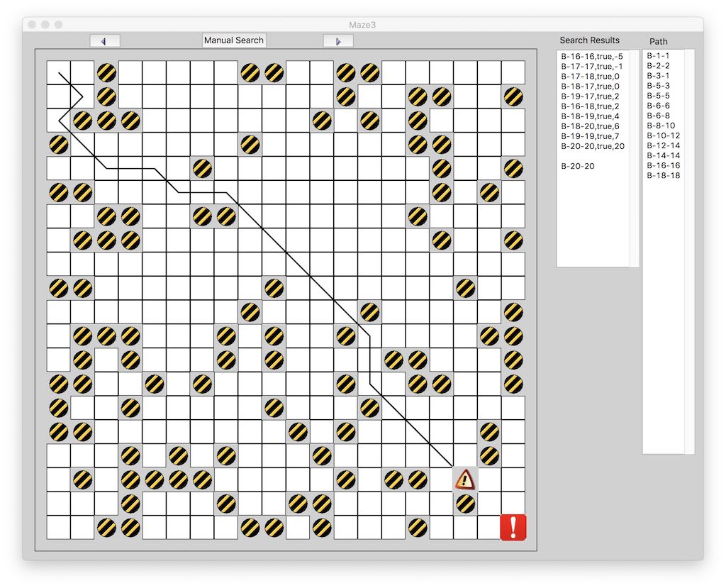The image size is (726, 588).
Task: Click the top-left corner maze cell
Action: 58,72
